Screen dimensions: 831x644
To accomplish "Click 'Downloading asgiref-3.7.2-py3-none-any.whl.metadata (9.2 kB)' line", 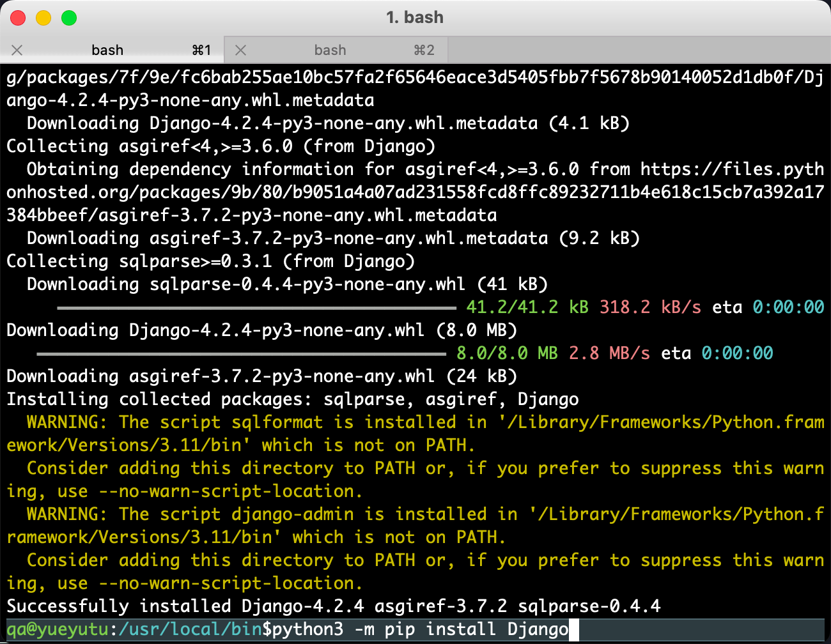I will [334, 238].
